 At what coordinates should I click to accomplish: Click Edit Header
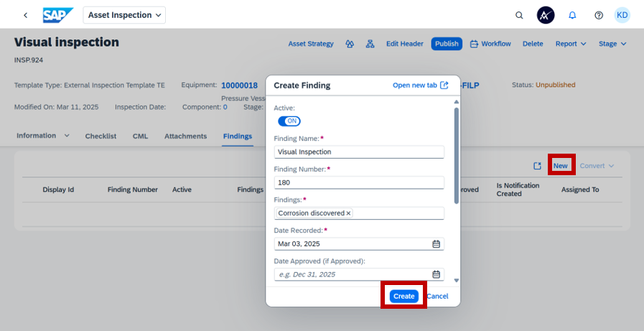pos(404,44)
